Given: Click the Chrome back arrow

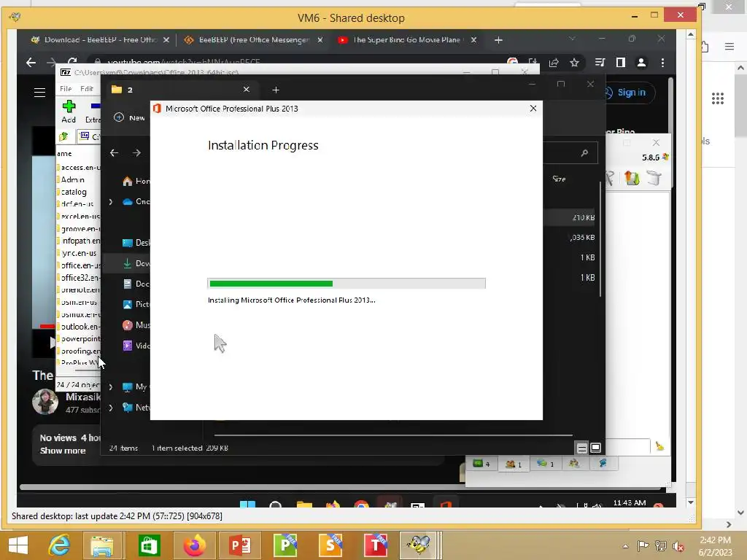Looking at the screenshot, I should [31, 63].
